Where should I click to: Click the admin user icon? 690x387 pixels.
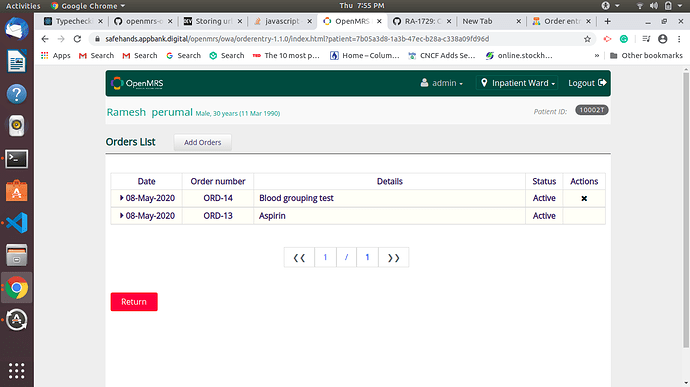point(424,83)
